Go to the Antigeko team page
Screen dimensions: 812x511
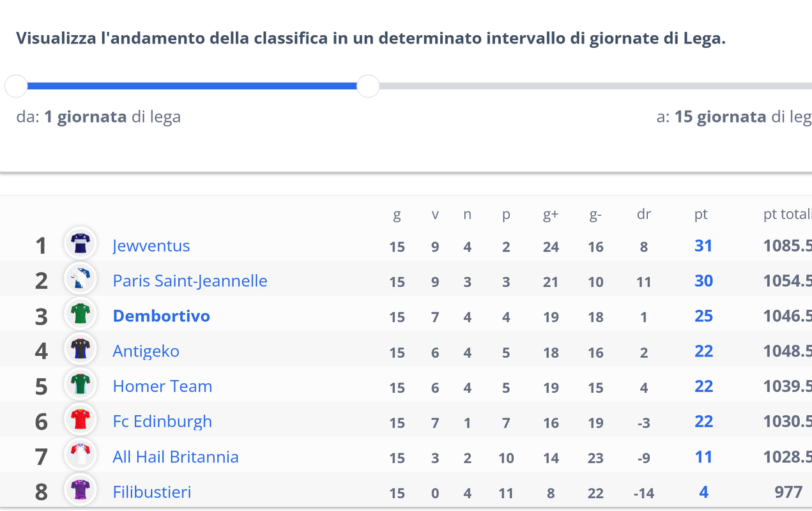pyautogui.click(x=146, y=351)
